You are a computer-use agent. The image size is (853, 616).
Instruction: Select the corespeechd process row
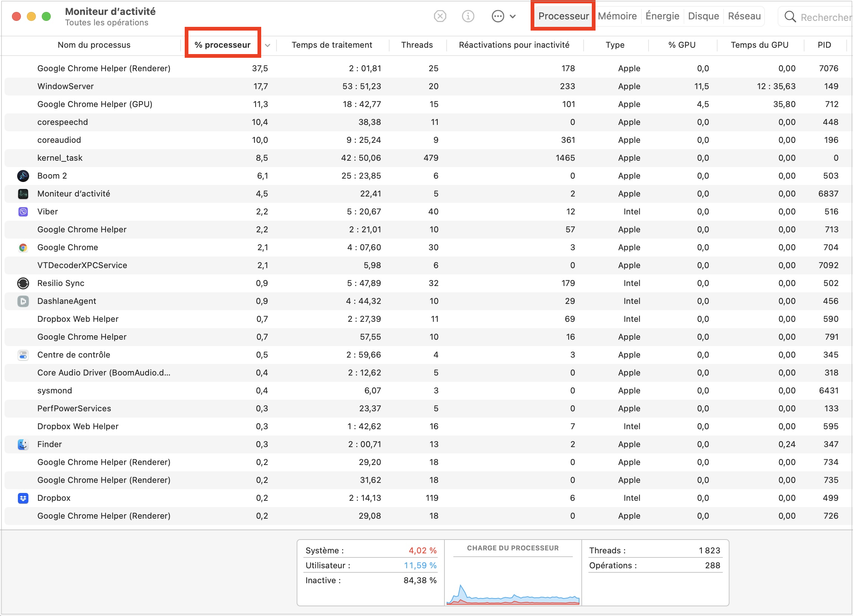428,122
